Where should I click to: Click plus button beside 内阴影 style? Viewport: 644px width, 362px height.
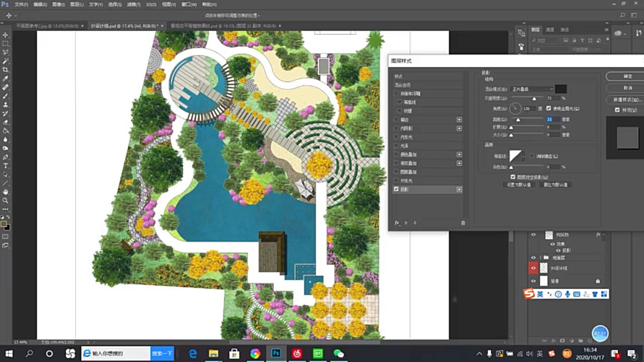(459, 128)
